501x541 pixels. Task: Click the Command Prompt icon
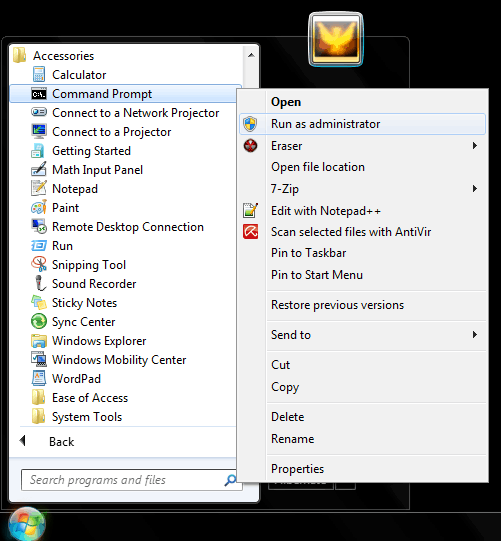point(39,94)
